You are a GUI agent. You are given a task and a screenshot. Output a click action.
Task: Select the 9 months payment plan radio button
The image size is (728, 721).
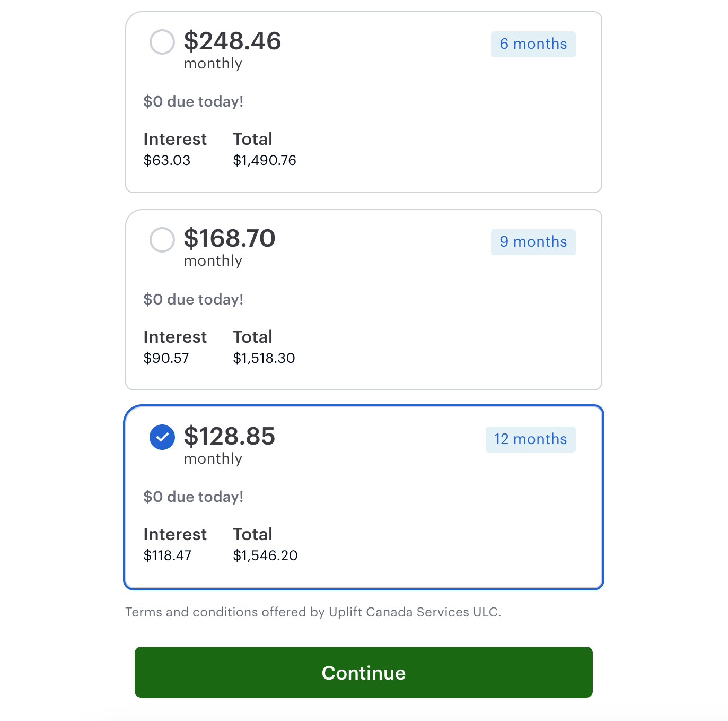coord(162,240)
